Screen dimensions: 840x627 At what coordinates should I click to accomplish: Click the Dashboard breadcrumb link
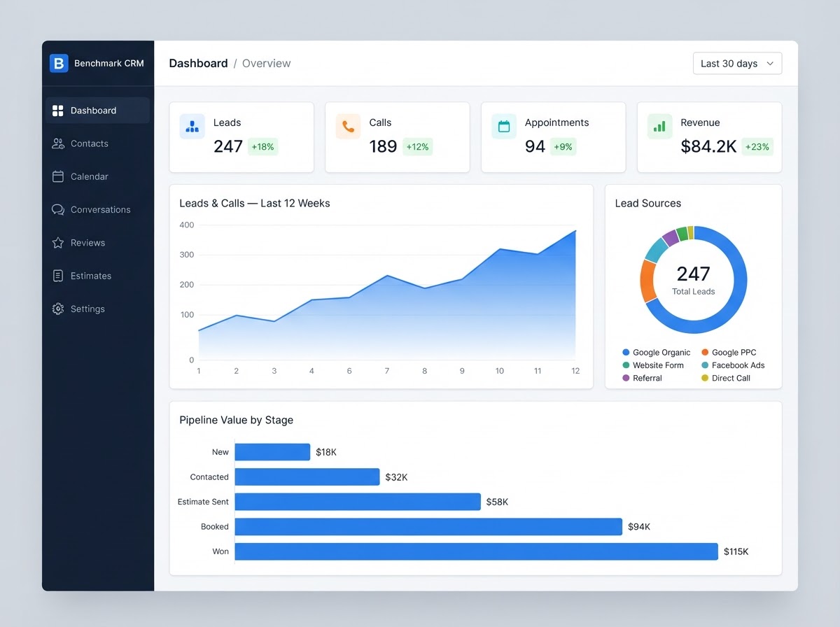click(x=198, y=63)
